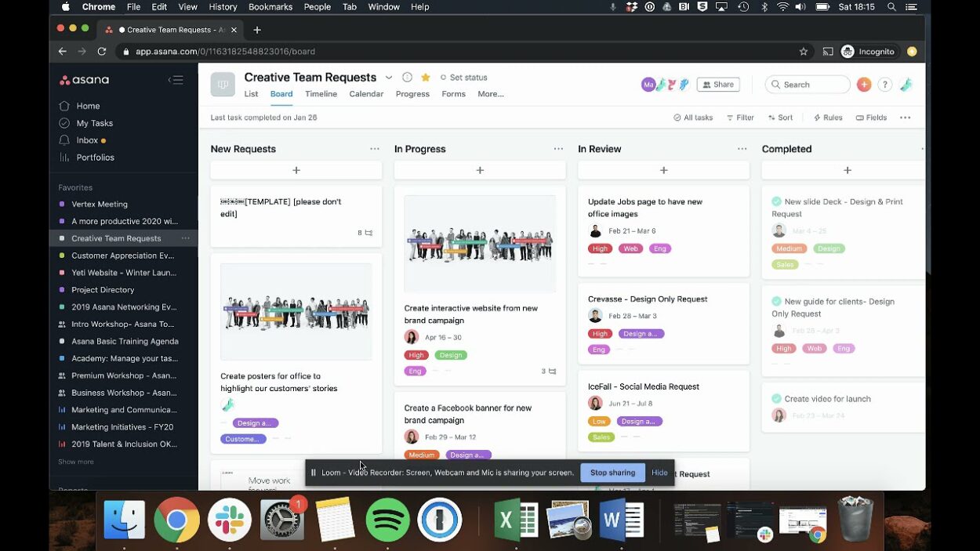Image resolution: width=980 pixels, height=551 pixels.
Task: Switch to the Timeline tab
Action: [x=321, y=93]
